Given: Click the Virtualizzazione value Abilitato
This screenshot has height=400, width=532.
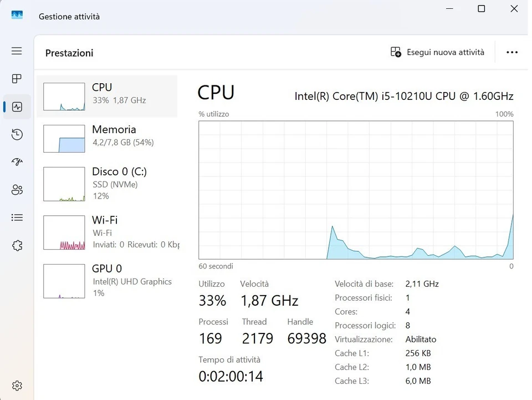Looking at the screenshot, I should [x=421, y=340].
